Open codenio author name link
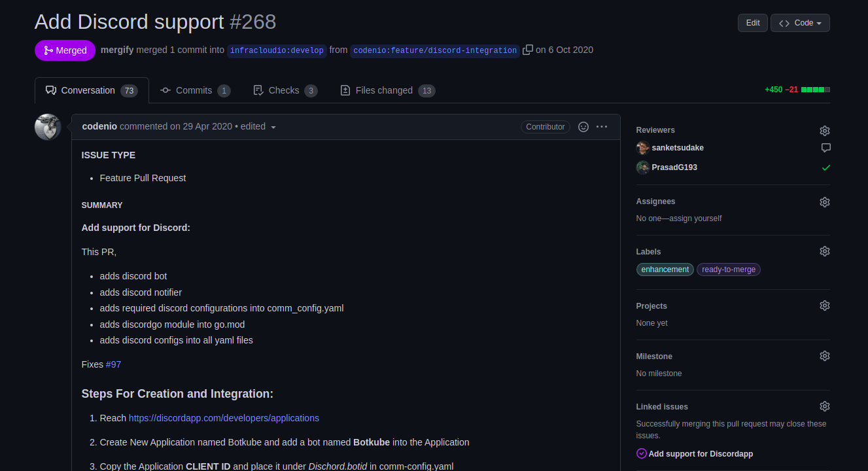The height and width of the screenshot is (471, 868). [x=99, y=126]
